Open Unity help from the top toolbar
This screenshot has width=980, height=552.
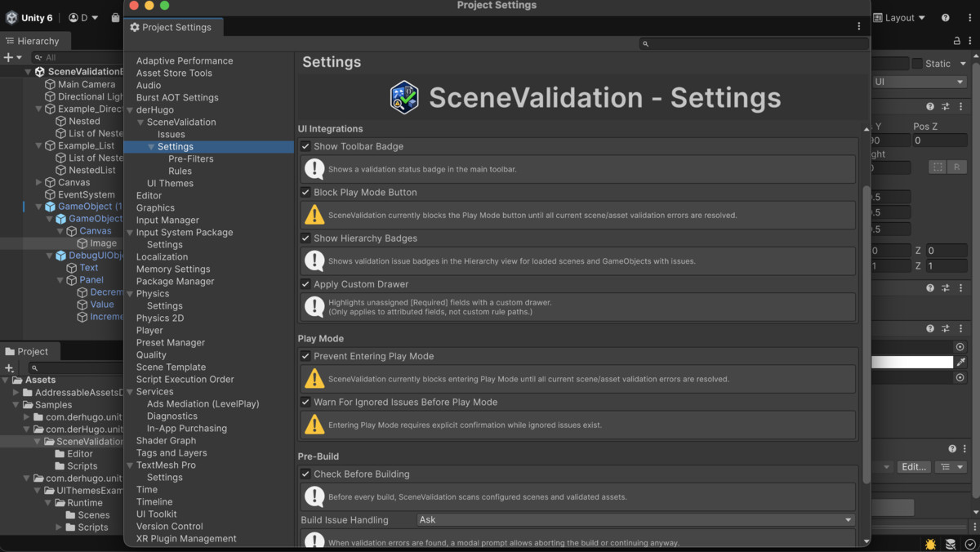click(x=945, y=17)
